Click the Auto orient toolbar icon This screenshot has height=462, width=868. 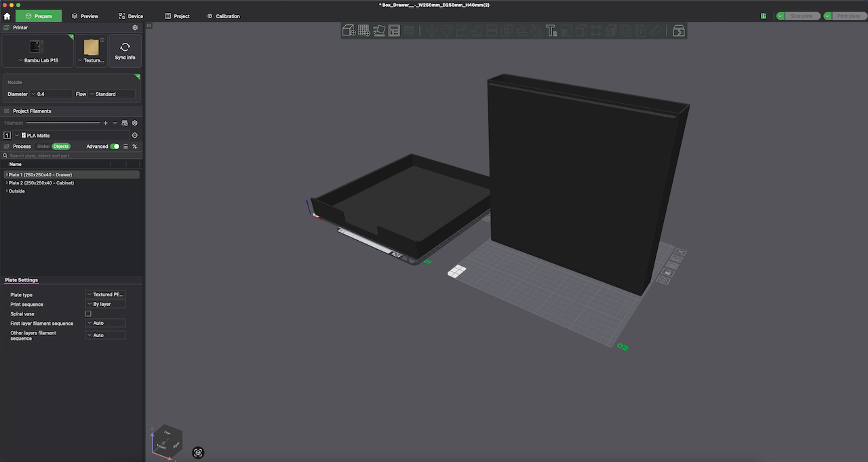(379, 31)
